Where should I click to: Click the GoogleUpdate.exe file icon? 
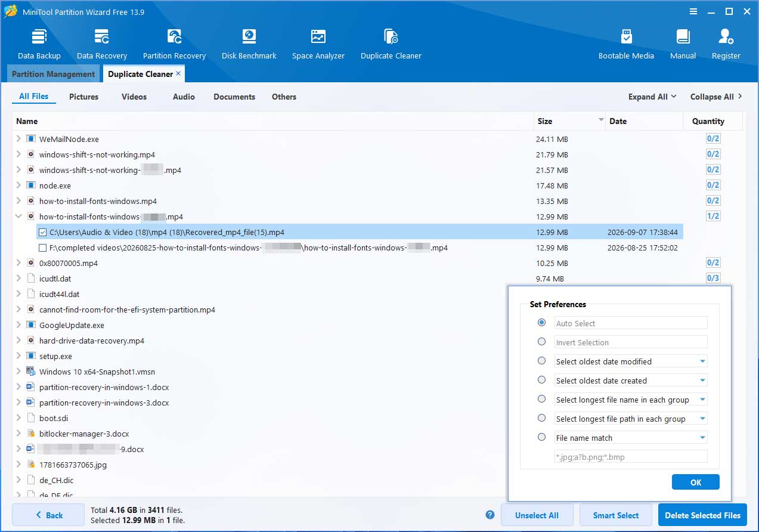coord(31,325)
